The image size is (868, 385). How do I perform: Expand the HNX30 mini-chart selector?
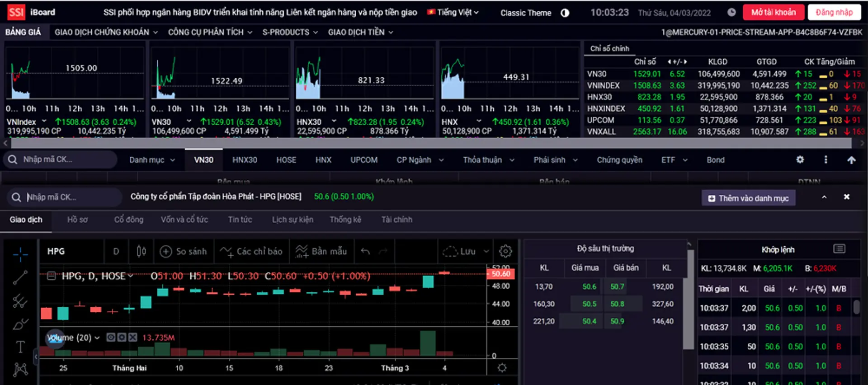[334, 121]
